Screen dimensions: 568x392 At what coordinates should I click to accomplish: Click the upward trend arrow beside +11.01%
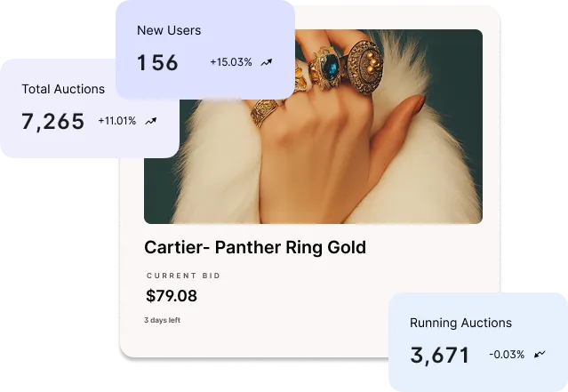(x=151, y=122)
